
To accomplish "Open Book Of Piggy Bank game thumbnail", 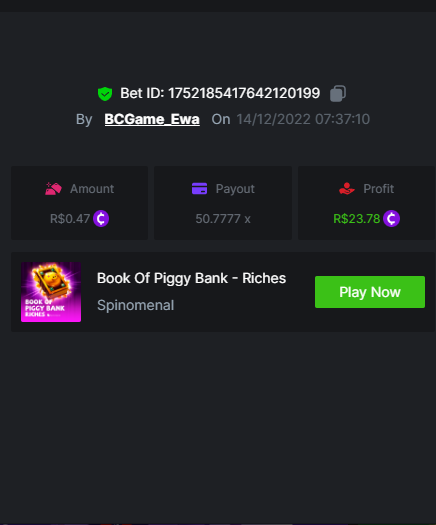I will 51,292.
